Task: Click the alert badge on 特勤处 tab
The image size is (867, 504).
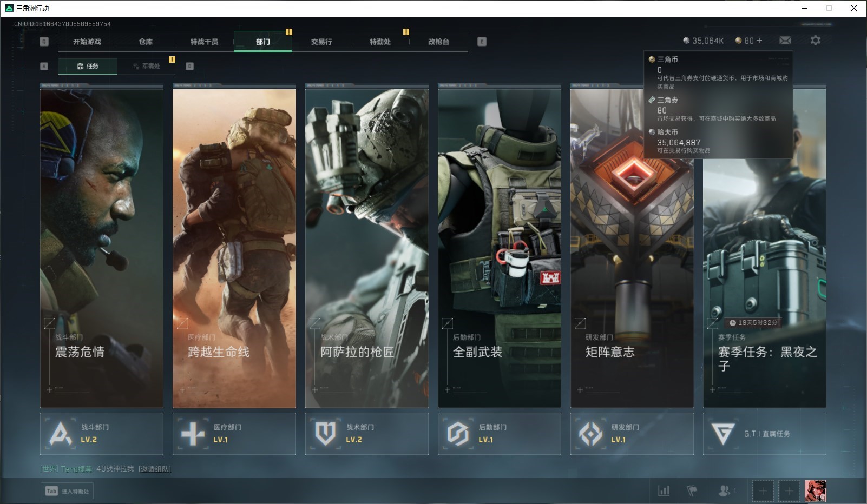Action: [x=406, y=32]
